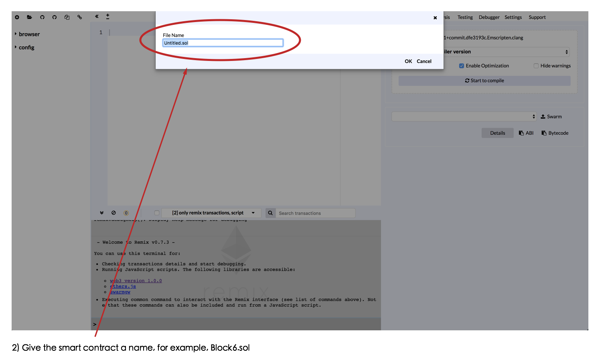Copy the ABI to clipboard
This screenshot has width=600, height=364.
coord(526,133)
